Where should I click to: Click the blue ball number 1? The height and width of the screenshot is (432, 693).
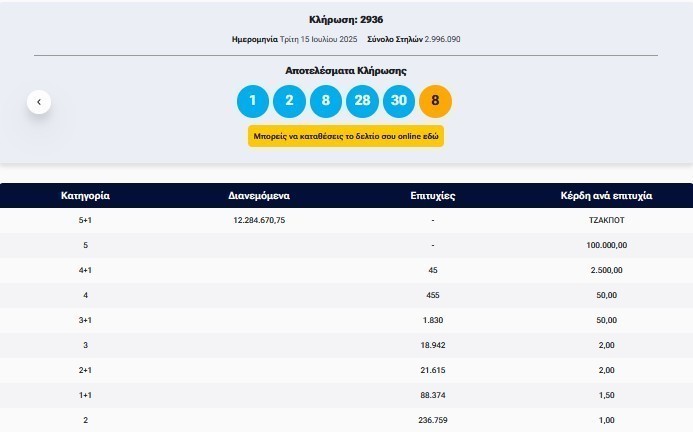253,101
